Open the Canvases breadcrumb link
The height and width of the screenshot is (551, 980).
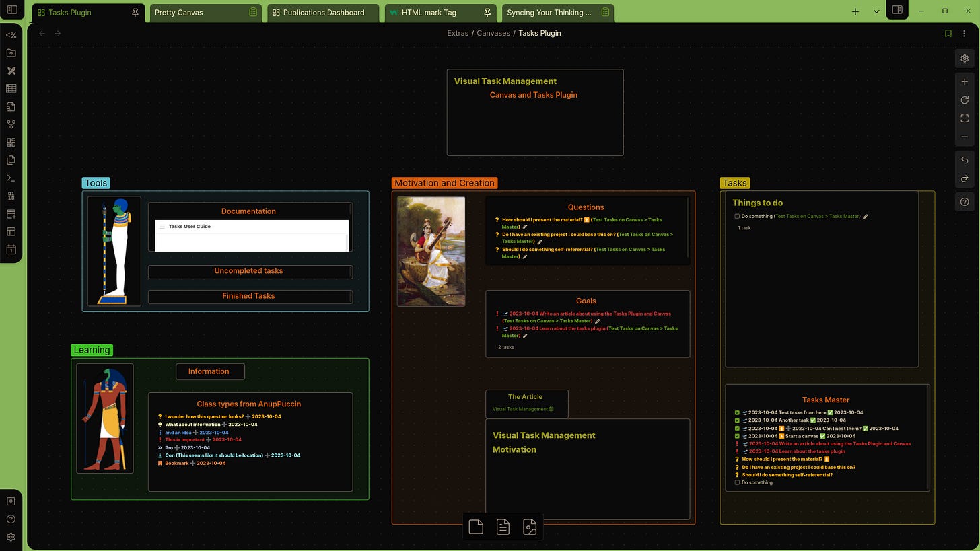click(493, 33)
